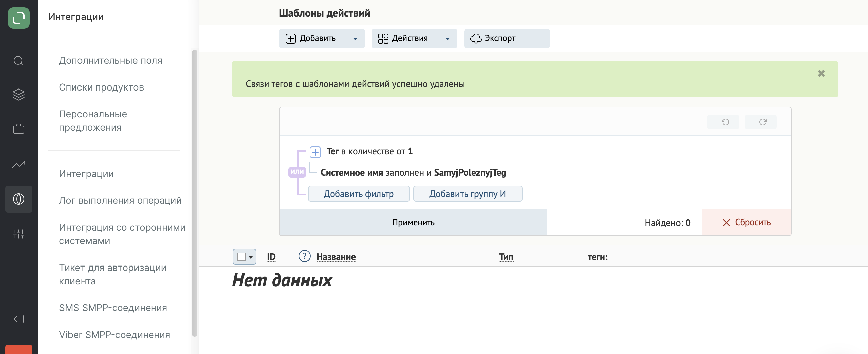Sort table by ID column
Screen dimensions: 868x354
[x=271, y=257]
